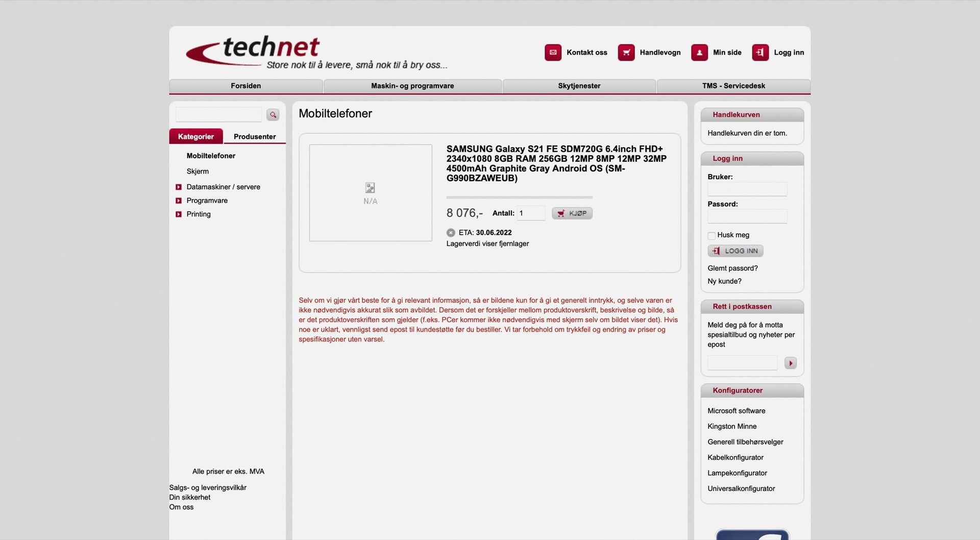Click the Min side text link
Screen dimensions: 980x540
tap(727, 53)
